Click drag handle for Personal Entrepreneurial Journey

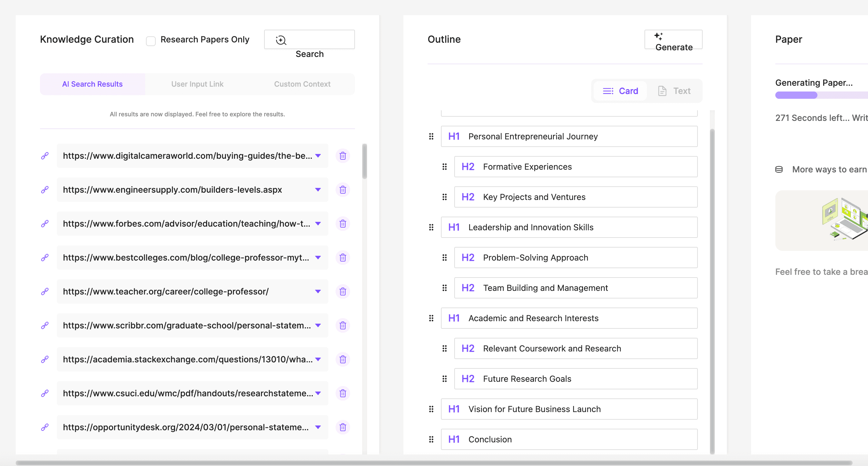431,137
